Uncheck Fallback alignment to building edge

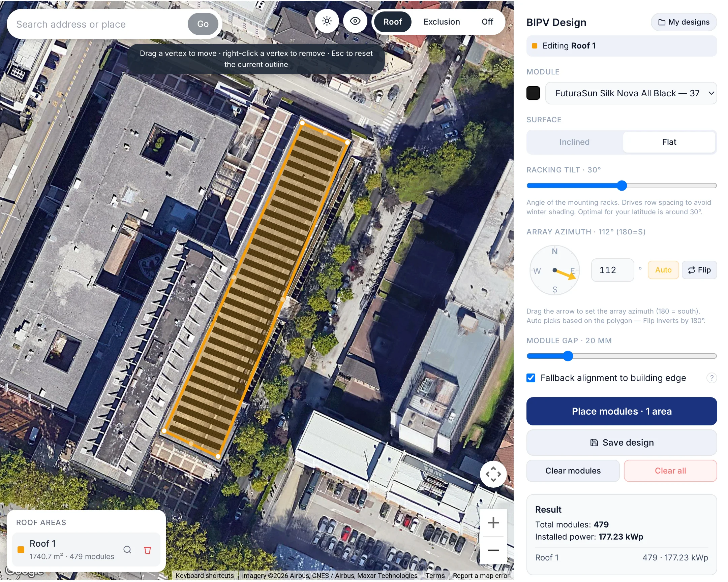[x=531, y=378]
